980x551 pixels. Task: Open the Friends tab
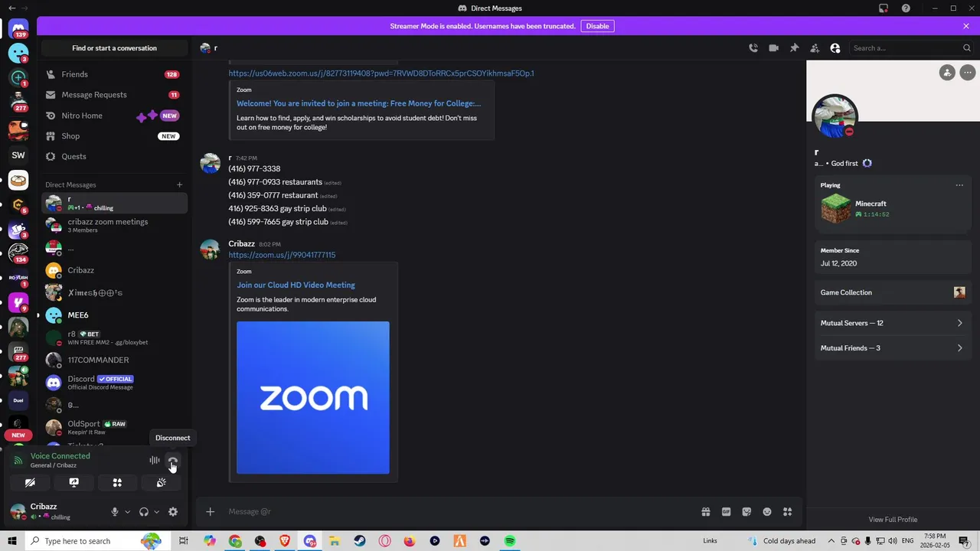point(115,74)
